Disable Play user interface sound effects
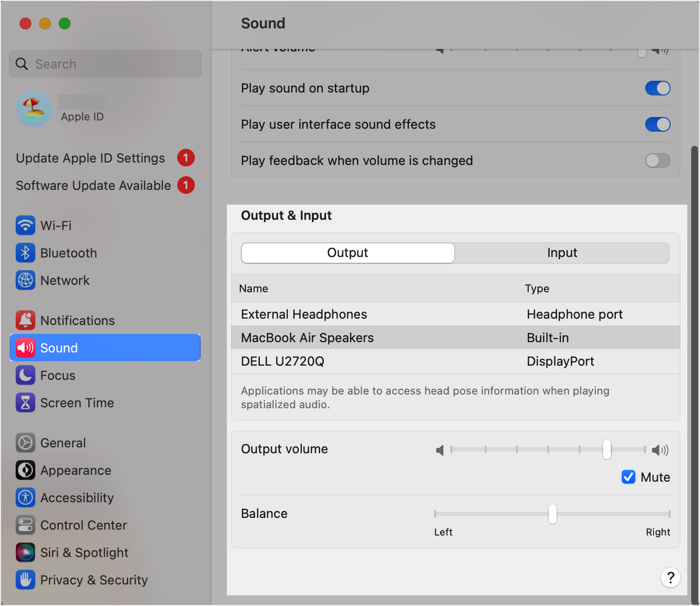Screen dimensions: 700x606 (x=657, y=124)
